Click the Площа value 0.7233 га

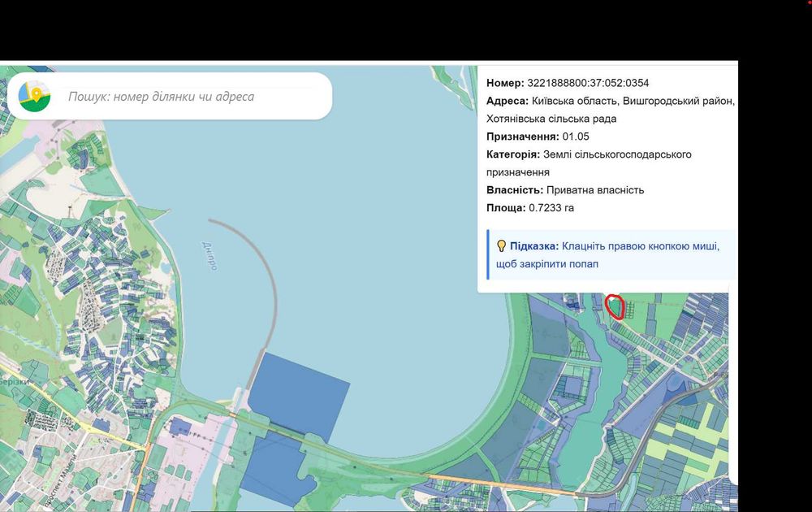tap(551, 208)
